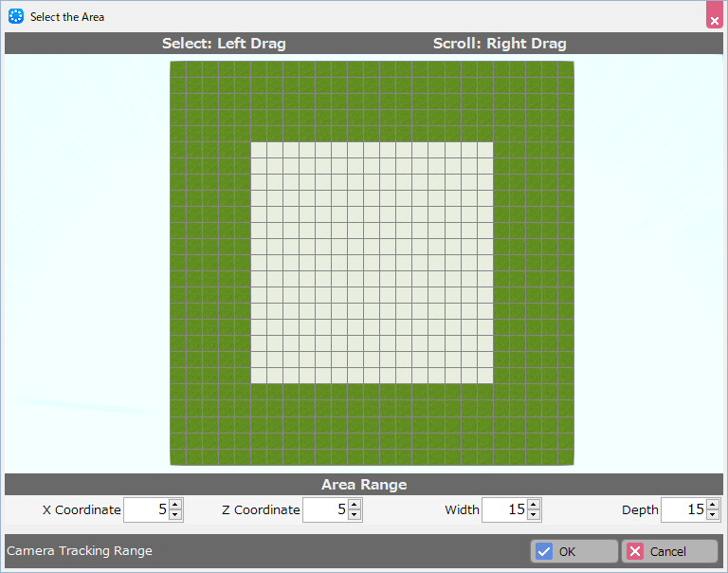Confirm the area with the OK button
This screenshot has width=728, height=573.
[574, 551]
